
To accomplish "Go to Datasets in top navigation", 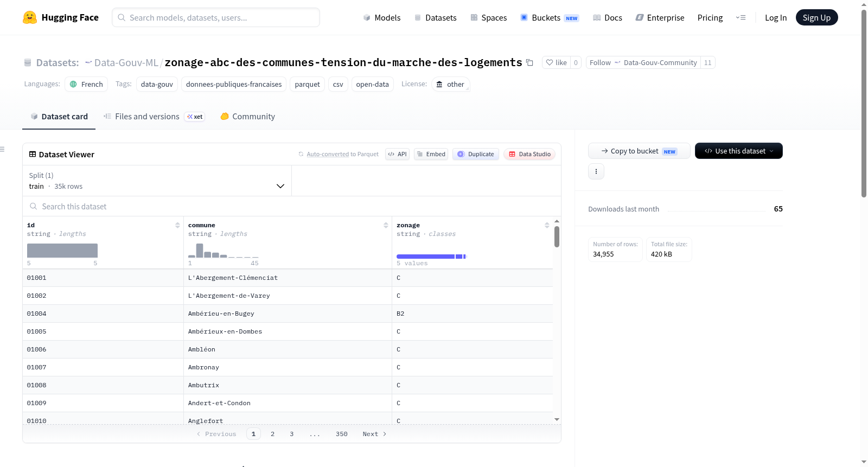I will tap(435, 17).
